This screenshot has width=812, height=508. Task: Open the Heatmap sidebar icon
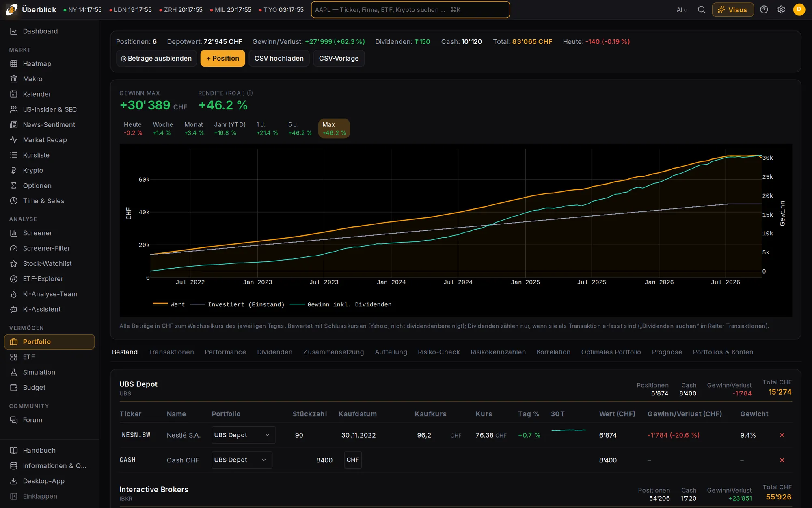[14, 64]
